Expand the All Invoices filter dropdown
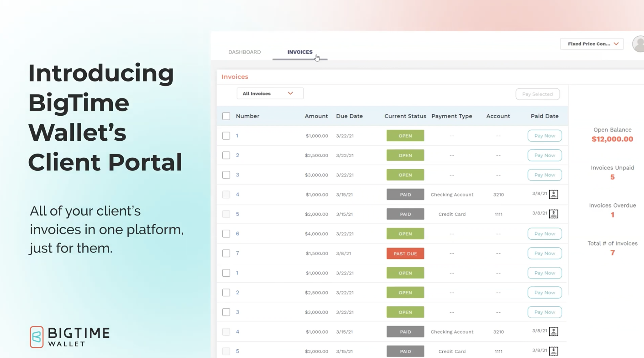This screenshot has width=644, height=358. [270, 93]
